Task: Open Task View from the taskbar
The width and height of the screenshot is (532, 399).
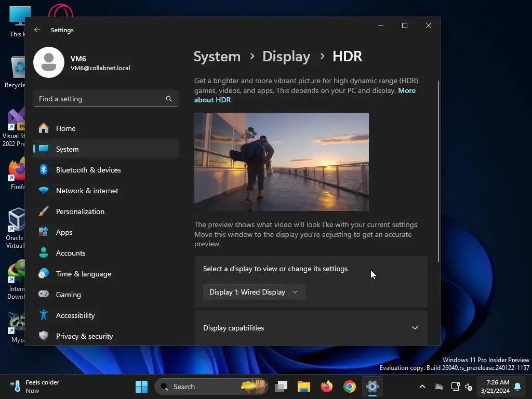Action: (x=281, y=387)
